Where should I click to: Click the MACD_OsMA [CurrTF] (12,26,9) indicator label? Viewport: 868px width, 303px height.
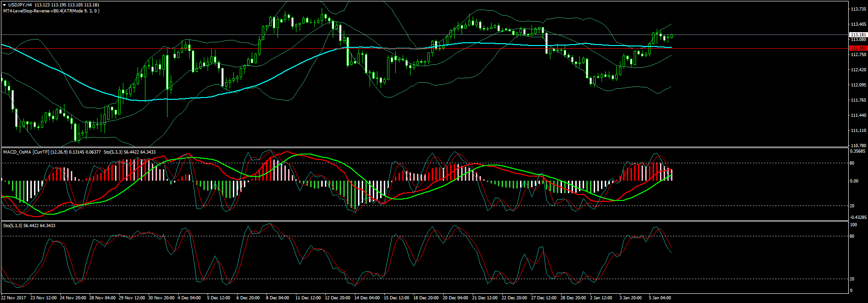tap(35, 152)
